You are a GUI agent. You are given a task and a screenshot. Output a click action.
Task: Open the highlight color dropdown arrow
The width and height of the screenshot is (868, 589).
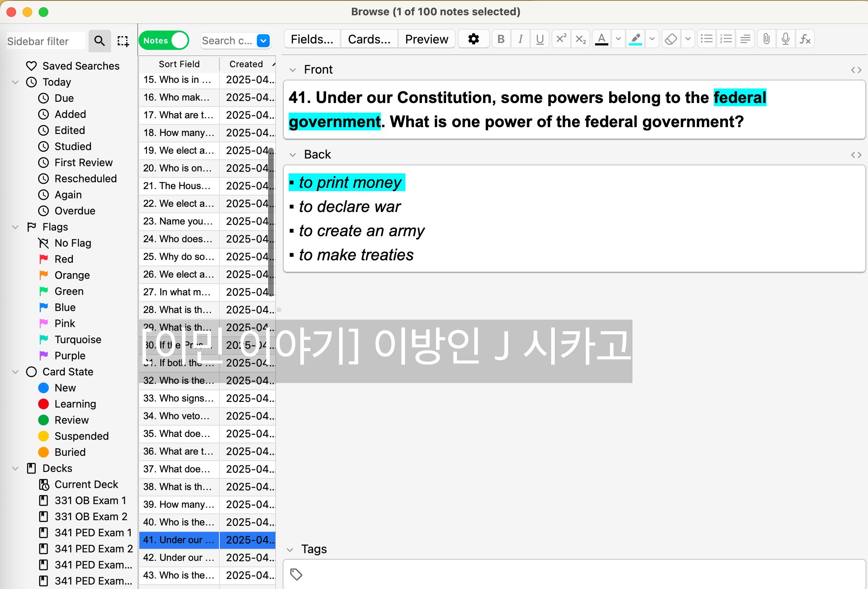click(652, 39)
